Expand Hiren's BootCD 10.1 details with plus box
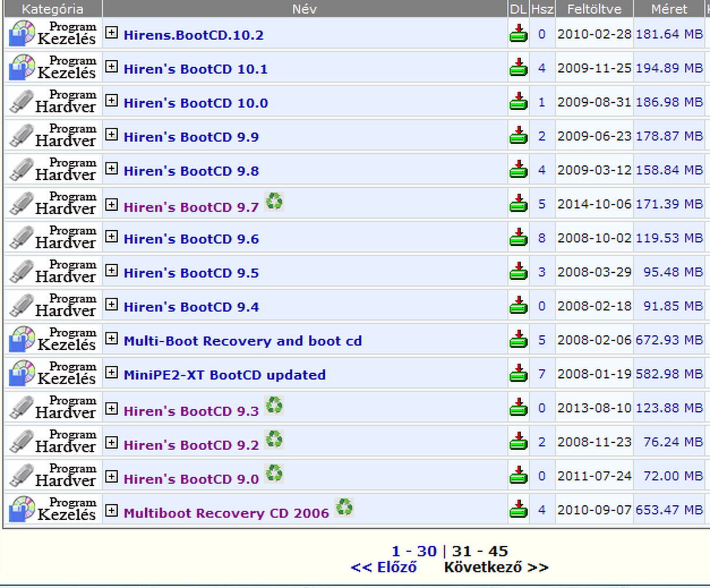Viewport: 710px width, 588px height. pyautogui.click(x=111, y=66)
